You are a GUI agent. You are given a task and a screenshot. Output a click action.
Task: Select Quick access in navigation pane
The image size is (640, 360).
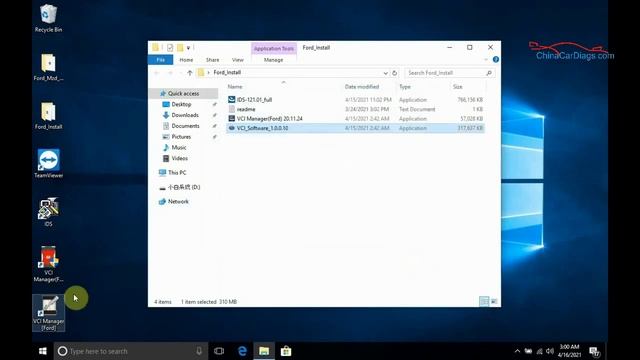point(183,93)
